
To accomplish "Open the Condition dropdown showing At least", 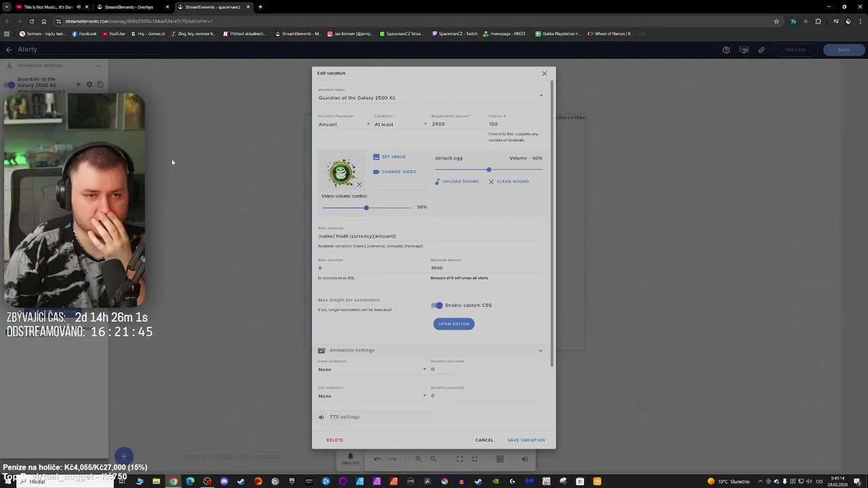I will (400, 124).
